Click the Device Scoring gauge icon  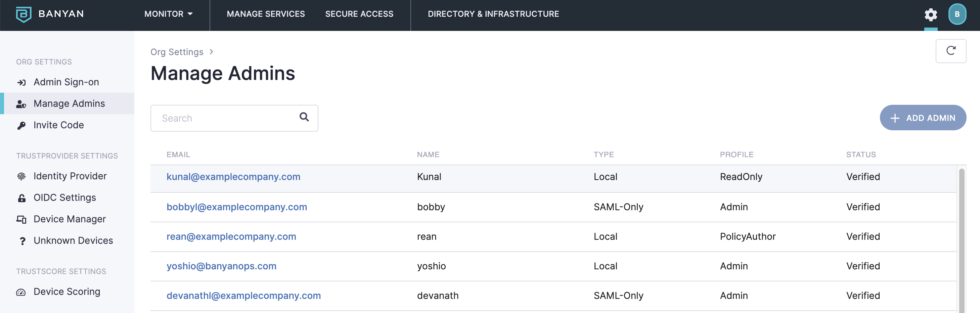pos(21,292)
